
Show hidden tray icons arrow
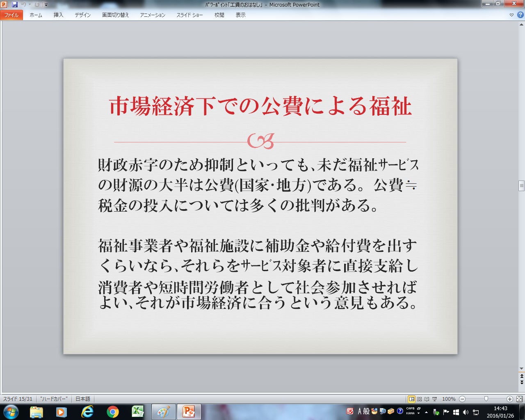click(426, 412)
